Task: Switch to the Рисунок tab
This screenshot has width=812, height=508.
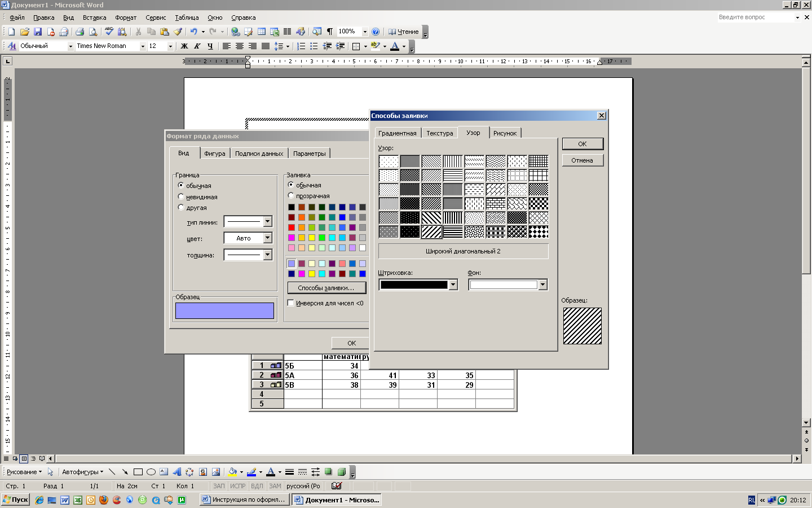Action: point(505,133)
